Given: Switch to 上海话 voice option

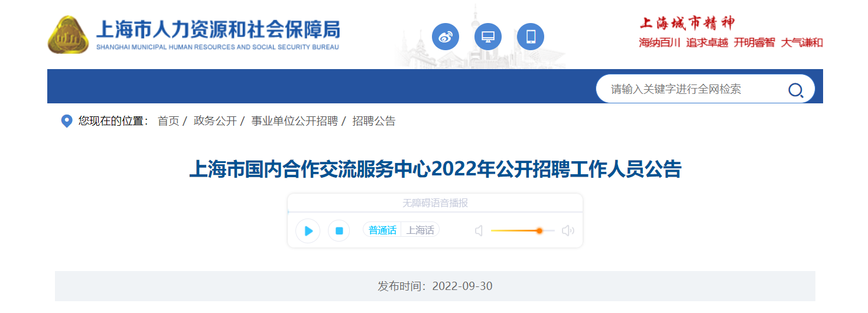Looking at the screenshot, I should point(420,230).
